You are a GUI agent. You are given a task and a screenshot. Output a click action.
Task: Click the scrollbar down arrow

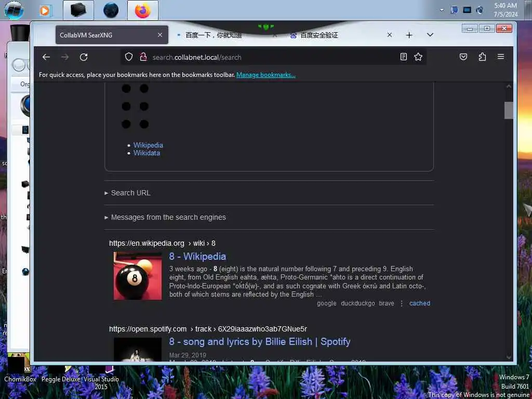[x=509, y=357]
